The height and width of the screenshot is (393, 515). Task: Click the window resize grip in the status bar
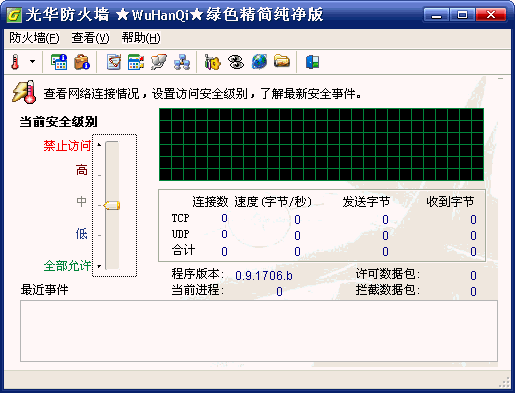pos(505,383)
